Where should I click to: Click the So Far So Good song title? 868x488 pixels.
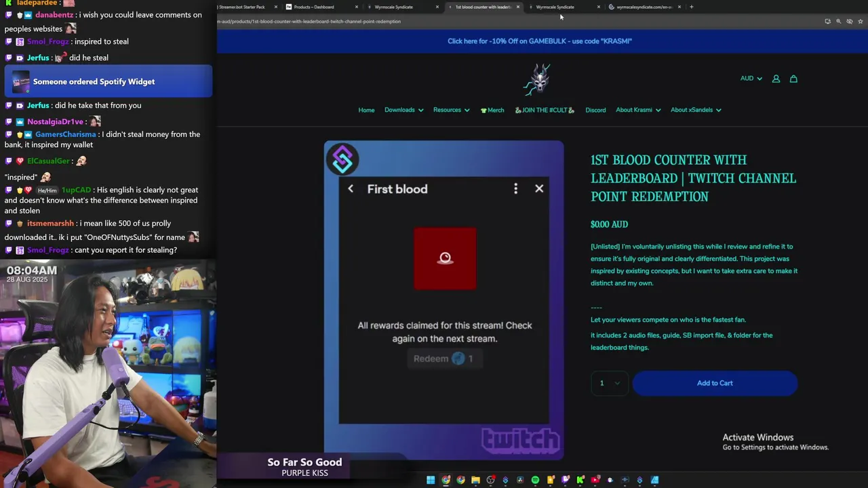tap(304, 462)
